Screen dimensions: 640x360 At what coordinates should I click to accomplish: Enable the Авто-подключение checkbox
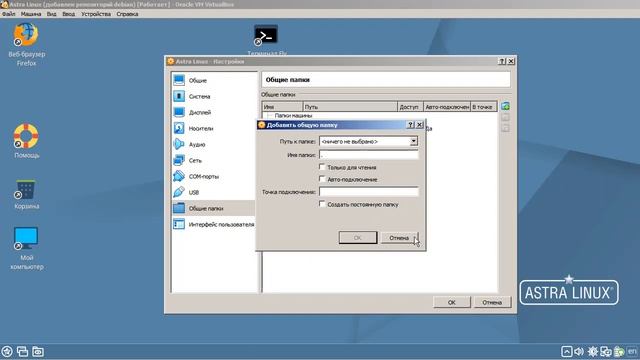[x=322, y=179]
